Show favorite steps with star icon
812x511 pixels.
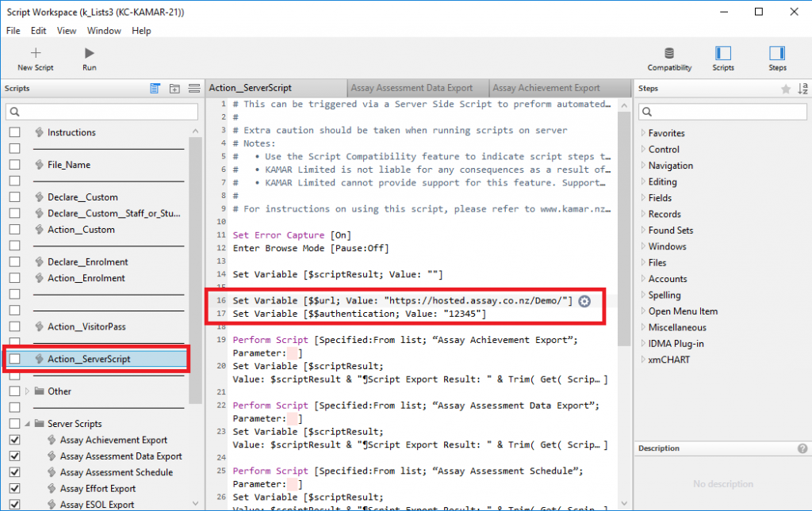point(785,89)
